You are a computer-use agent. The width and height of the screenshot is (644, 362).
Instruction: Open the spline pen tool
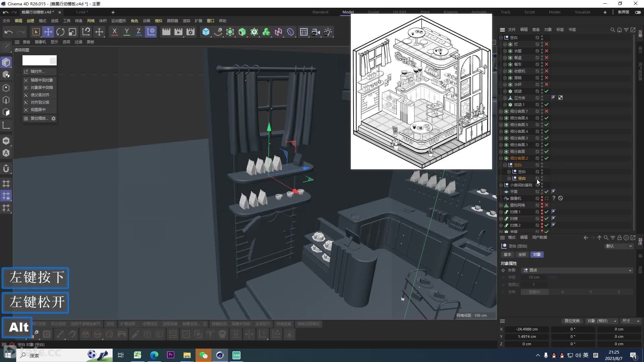(218, 32)
